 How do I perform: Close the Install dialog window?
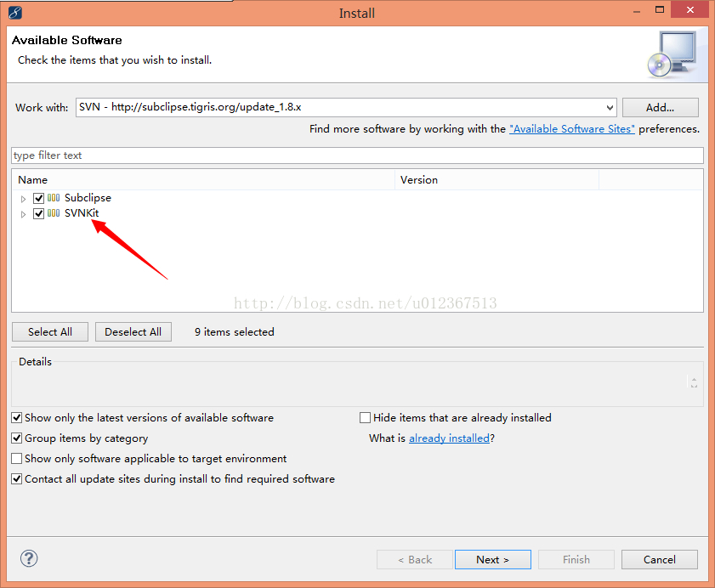click(x=690, y=9)
